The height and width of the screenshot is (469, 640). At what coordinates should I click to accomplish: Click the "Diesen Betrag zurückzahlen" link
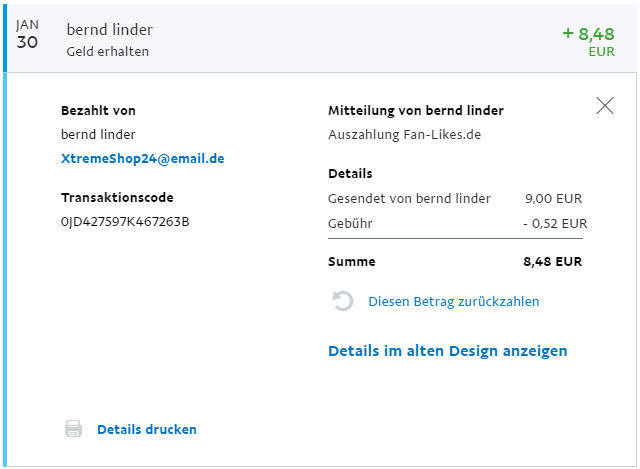click(454, 301)
